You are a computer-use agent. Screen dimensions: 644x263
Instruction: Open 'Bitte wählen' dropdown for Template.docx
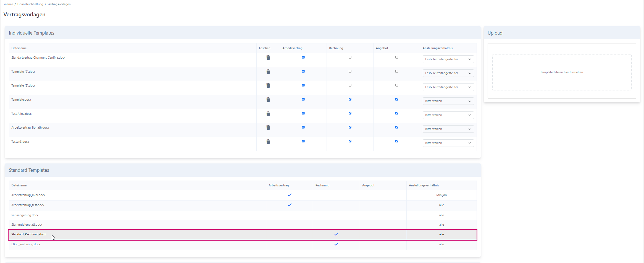pyautogui.click(x=448, y=101)
